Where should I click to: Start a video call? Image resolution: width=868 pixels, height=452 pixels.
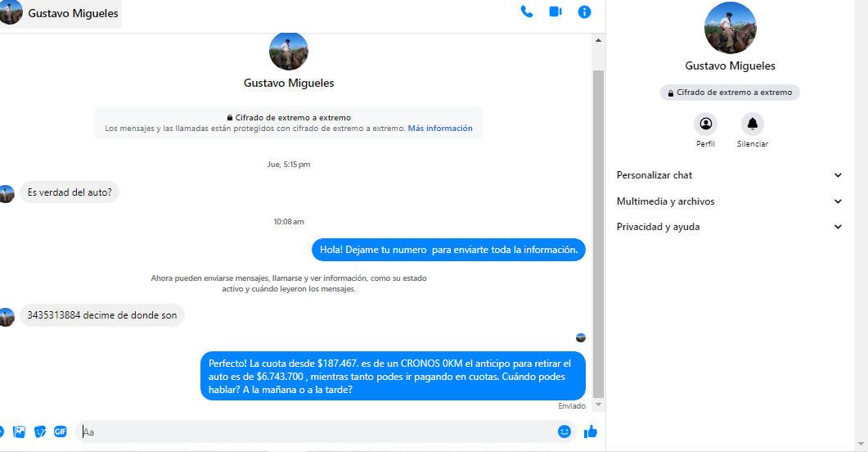click(x=555, y=12)
